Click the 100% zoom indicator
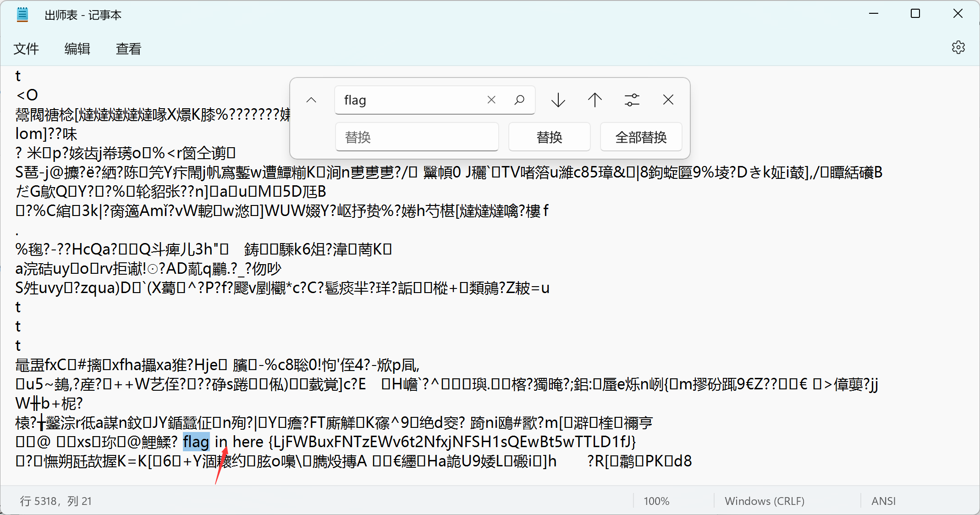The height and width of the screenshot is (515, 980). click(656, 501)
